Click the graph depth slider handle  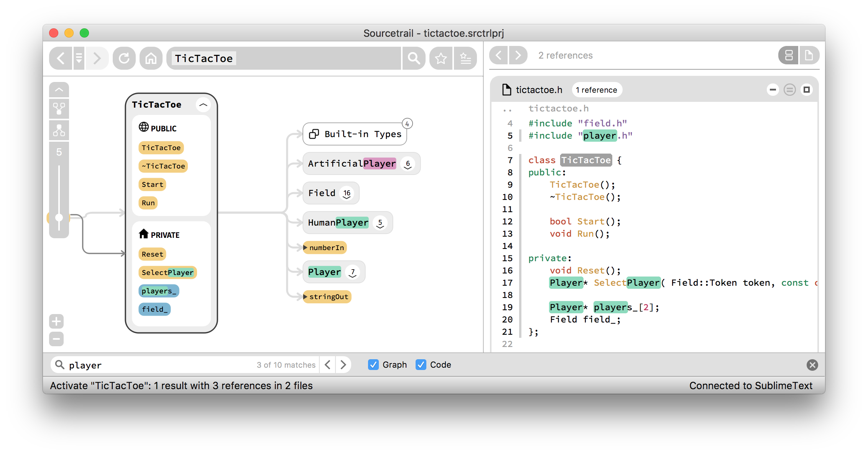(59, 218)
